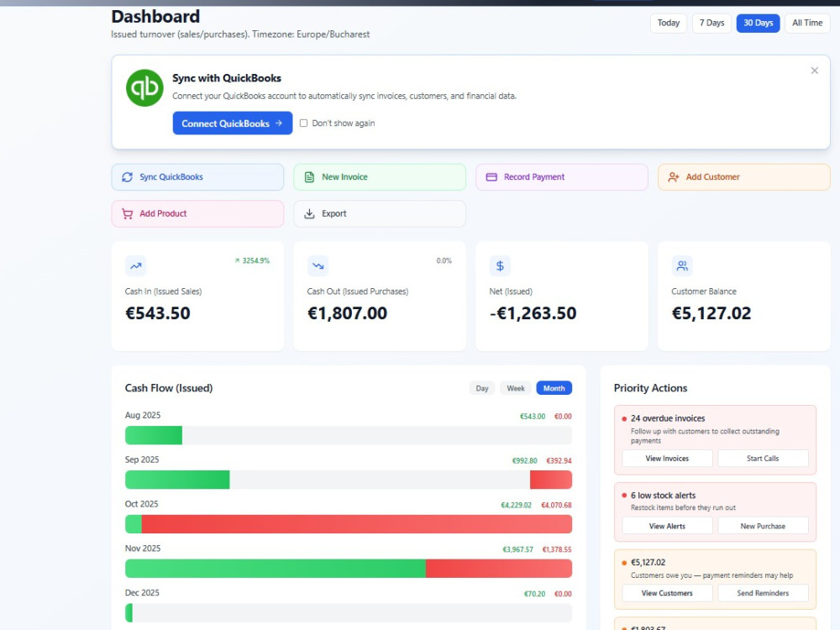Select the All Time range
The height and width of the screenshot is (630, 840).
click(x=807, y=23)
